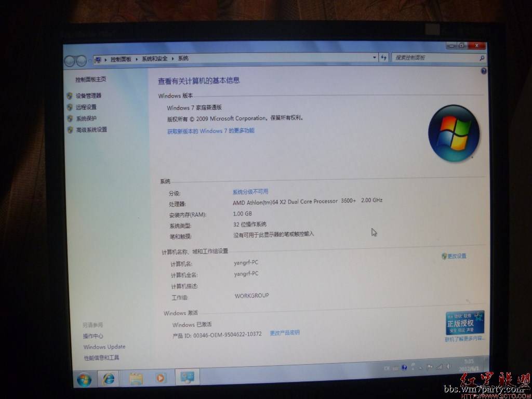Click the shield icon beside 远程设置

[x=70, y=107]
